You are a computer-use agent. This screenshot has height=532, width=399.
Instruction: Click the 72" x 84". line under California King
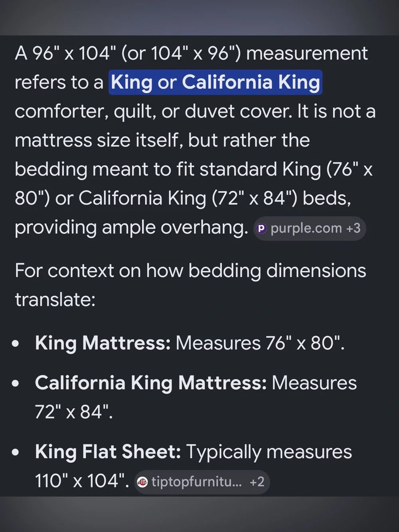point(74,412)
